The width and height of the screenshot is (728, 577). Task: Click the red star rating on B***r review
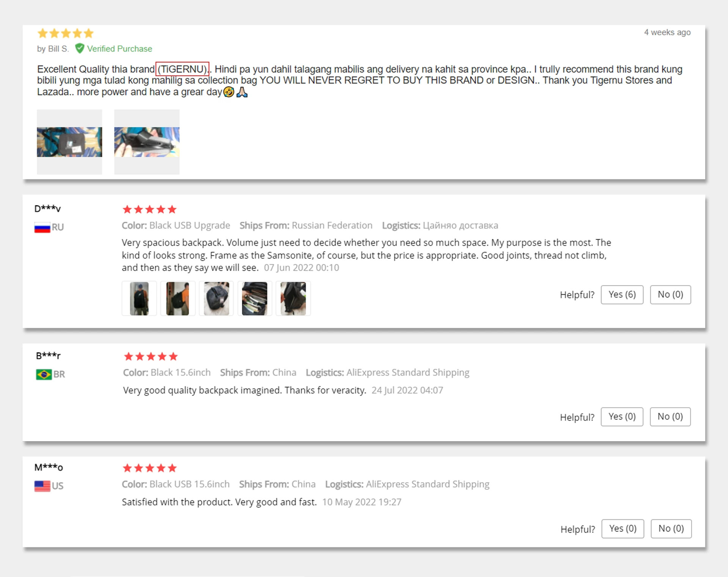point(151,356)
